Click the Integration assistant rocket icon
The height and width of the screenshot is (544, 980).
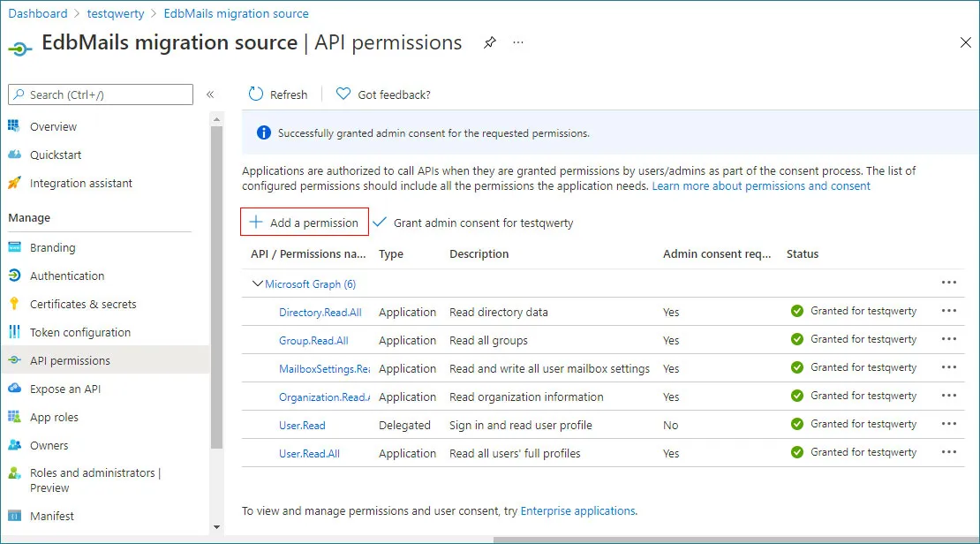coord(14,183)
